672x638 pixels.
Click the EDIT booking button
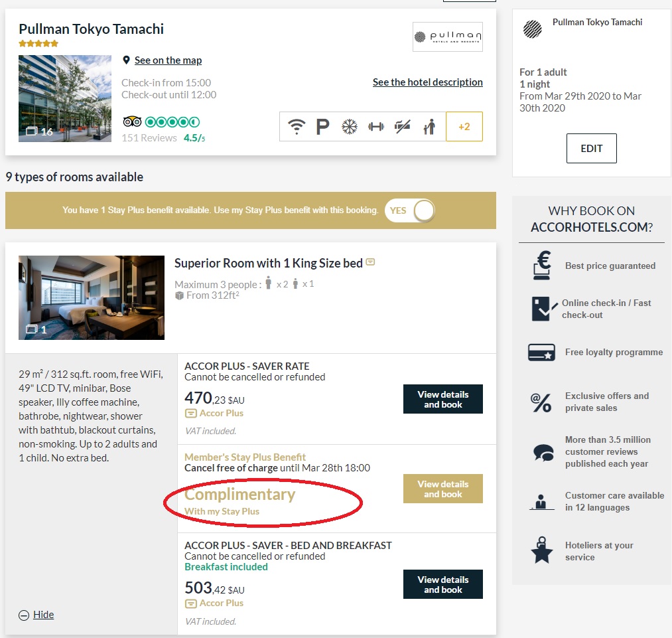[x=592, y=148]
